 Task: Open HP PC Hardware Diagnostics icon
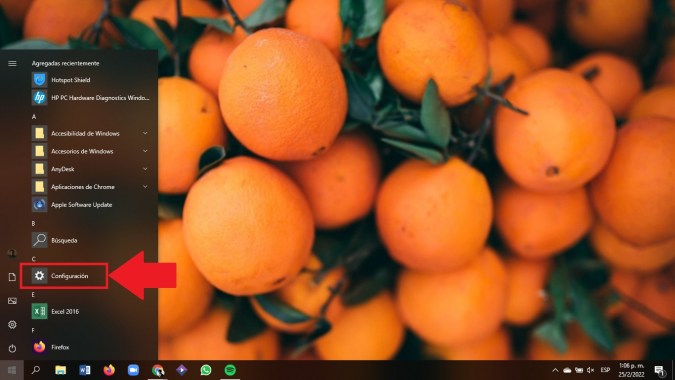tap(39, 98)
